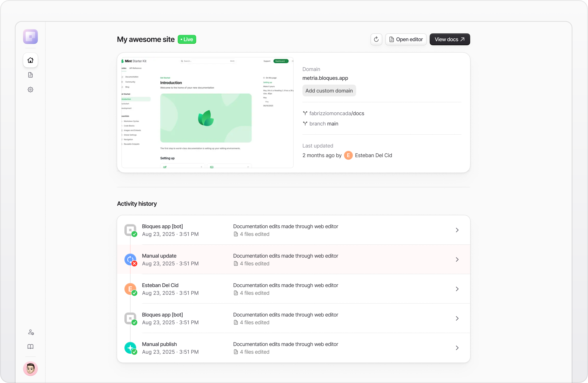This screenshot has height=383, width=588.
Task: Expand the Manual update activity row
Action: coord(457,259)
